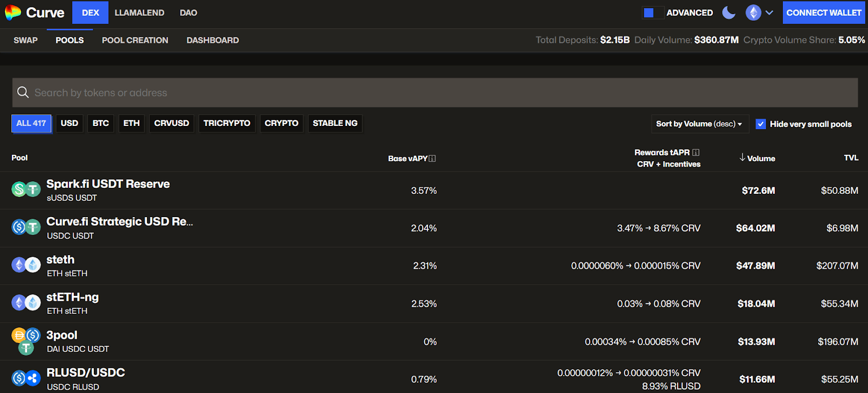Filter pools by CRYPTO

tap(282, 123)
